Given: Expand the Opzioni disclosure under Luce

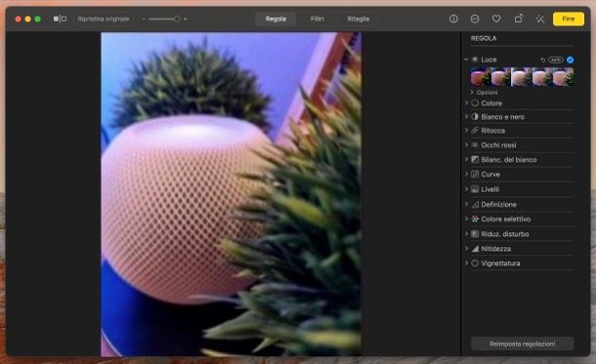Looking at the screenshot, I should (473, 93).
